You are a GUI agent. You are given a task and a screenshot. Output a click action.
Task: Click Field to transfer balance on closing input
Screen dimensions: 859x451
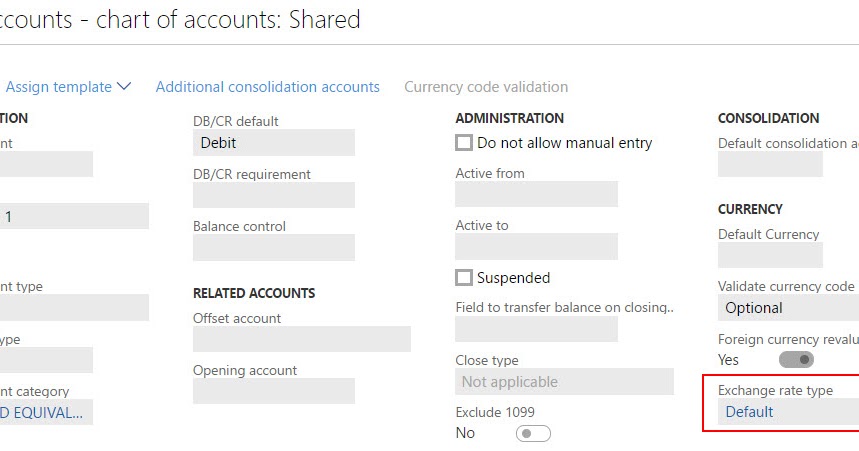pos(536,329)
